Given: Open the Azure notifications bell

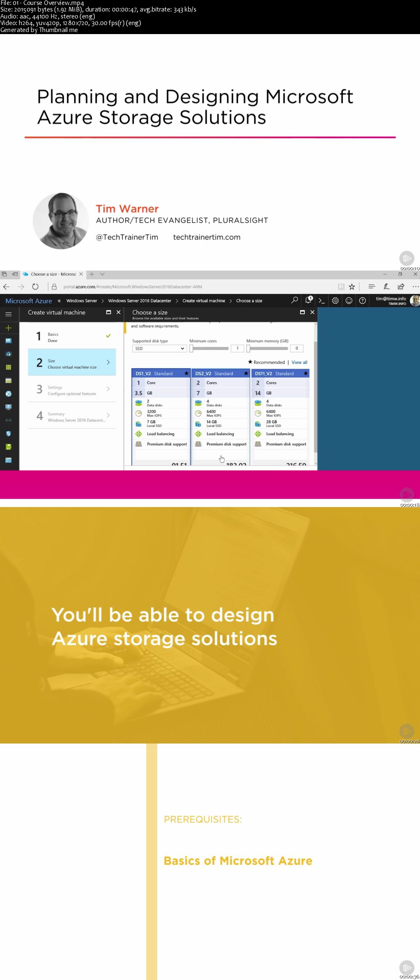Looking at the screenshot, I should point(308,300).
